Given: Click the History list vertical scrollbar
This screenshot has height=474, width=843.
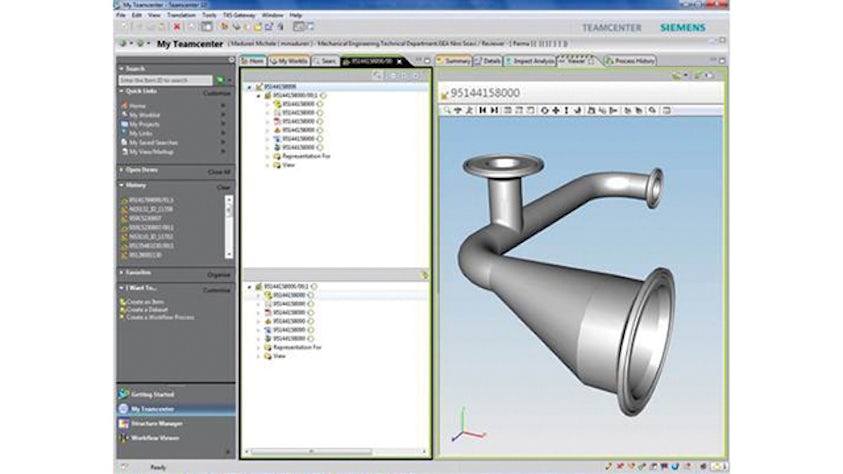Looking at the screenshot, I should tap(228, 226).
